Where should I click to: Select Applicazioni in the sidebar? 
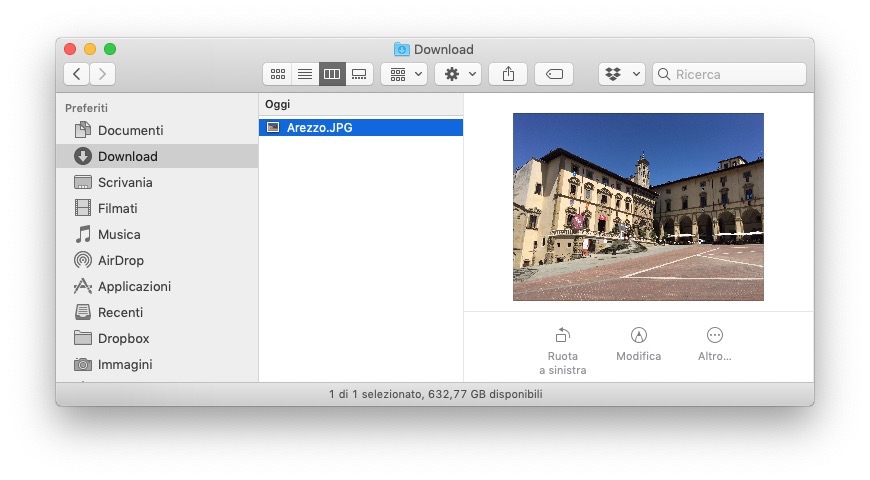[134, 286]
